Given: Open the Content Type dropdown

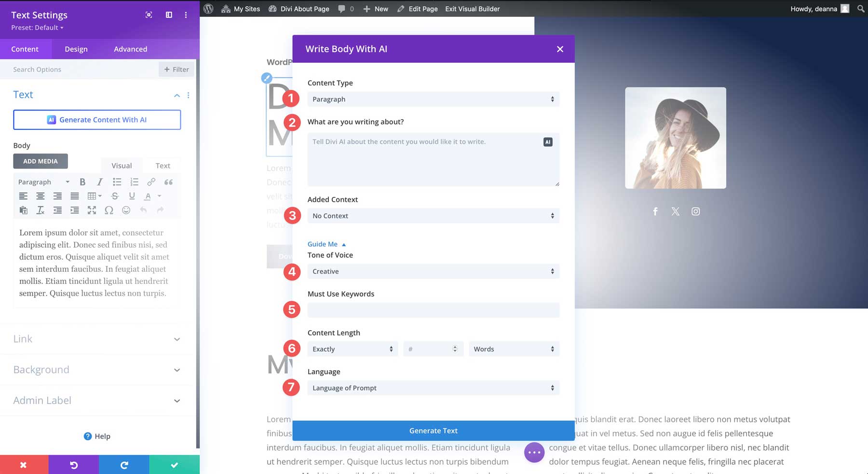Looking at the screenshot, I should [433, 99].
